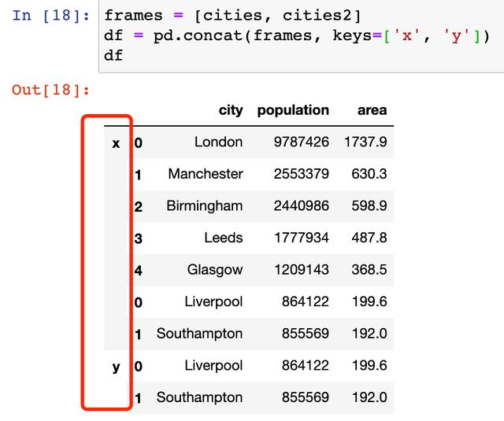Select area value 1737.9
Image resolution: width=504 pixels, height=421 pixels.
click(x=365, y=142)
